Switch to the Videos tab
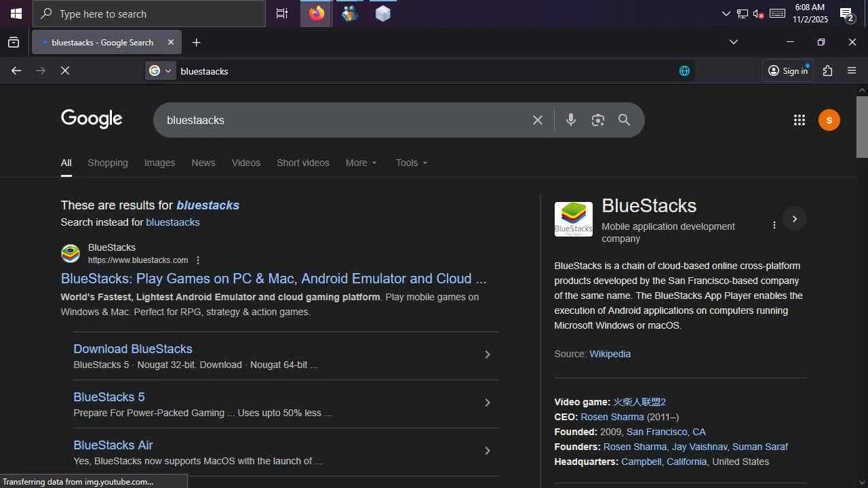Viewport: 868px width, 488px height. pyautogui.click(x=246, y=163)
